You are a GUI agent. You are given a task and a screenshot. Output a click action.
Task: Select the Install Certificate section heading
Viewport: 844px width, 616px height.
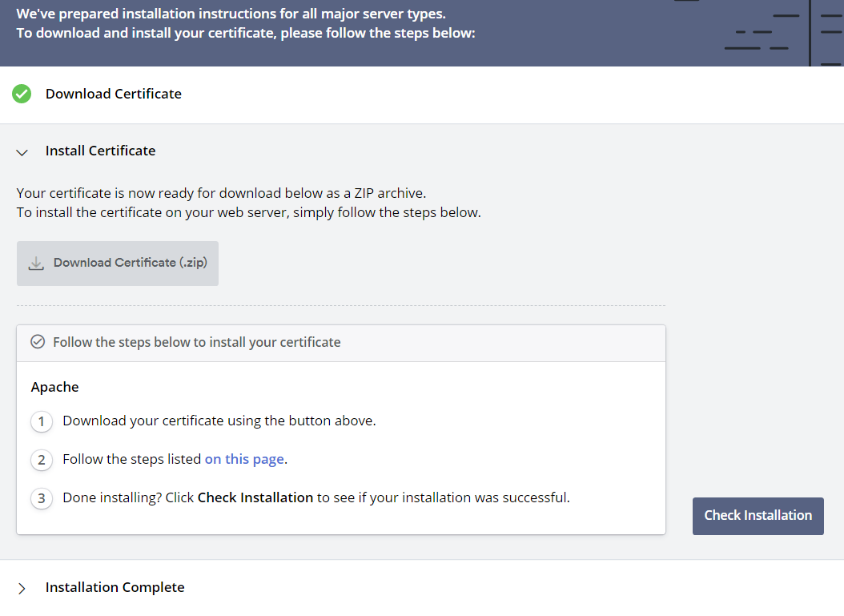(100, 151)
